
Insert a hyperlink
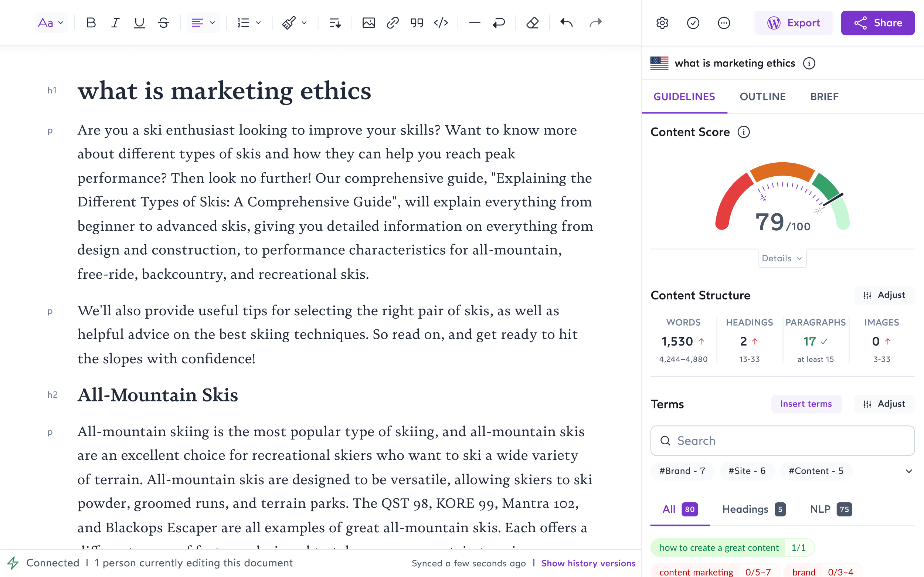pos(393,23)
